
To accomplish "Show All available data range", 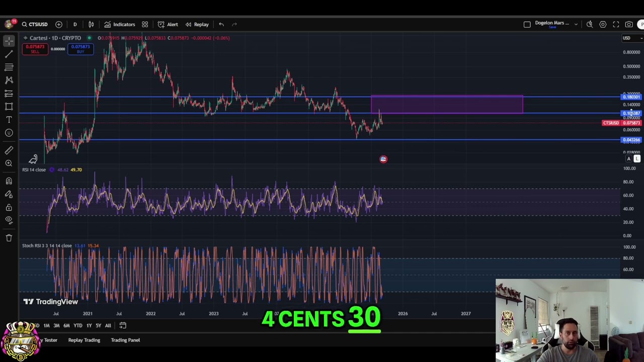I will pos(108,325).
